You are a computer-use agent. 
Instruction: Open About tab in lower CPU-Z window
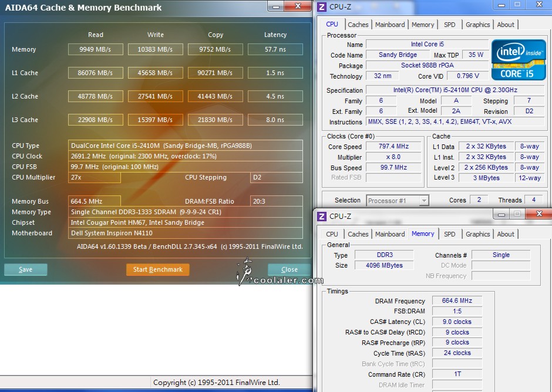(x=506, y=234)
